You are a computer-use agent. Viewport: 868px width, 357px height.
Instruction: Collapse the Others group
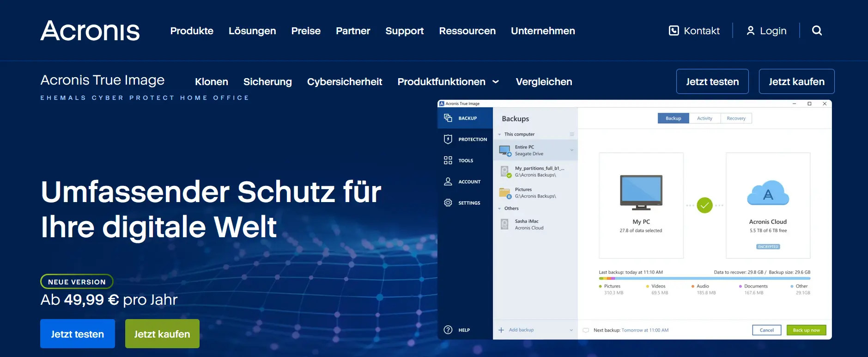(499, 209)
